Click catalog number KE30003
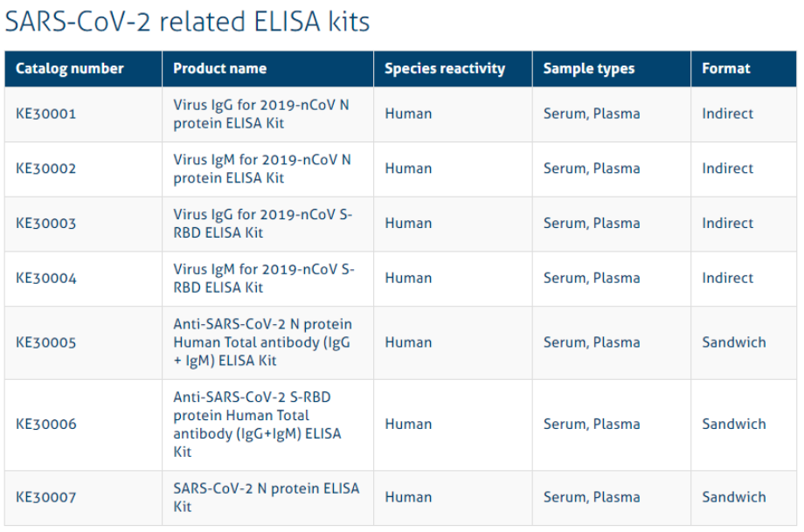804x532 pixels. pos(45,224)
